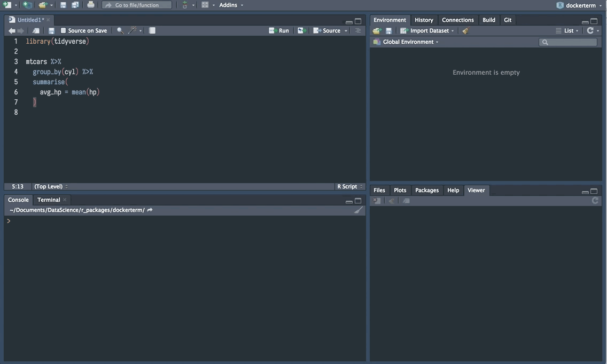
Task: Show Untitled1 in a new window
Action: (36, 30)
